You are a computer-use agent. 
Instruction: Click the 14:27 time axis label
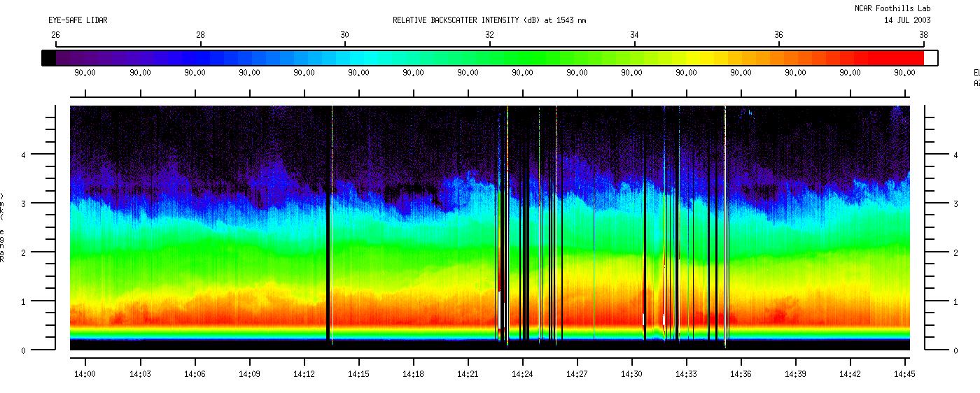[577, 375]
